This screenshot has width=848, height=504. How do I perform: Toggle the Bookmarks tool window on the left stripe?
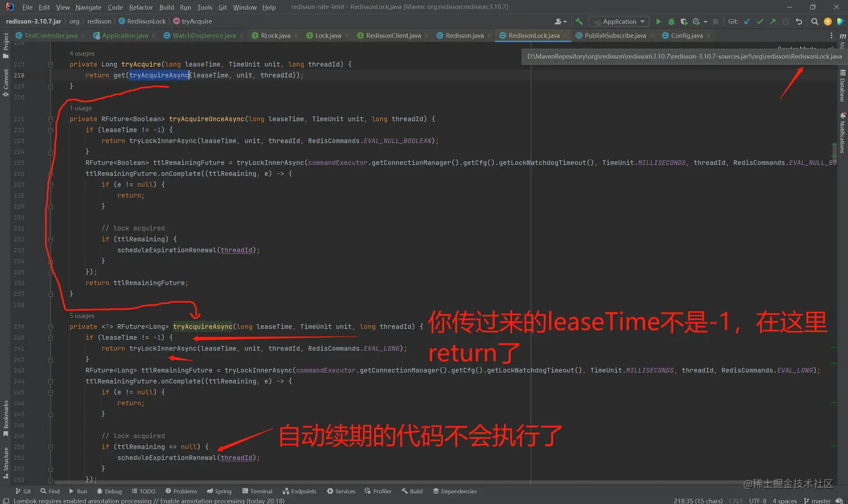pyautogui.click(x=6, y=418)
